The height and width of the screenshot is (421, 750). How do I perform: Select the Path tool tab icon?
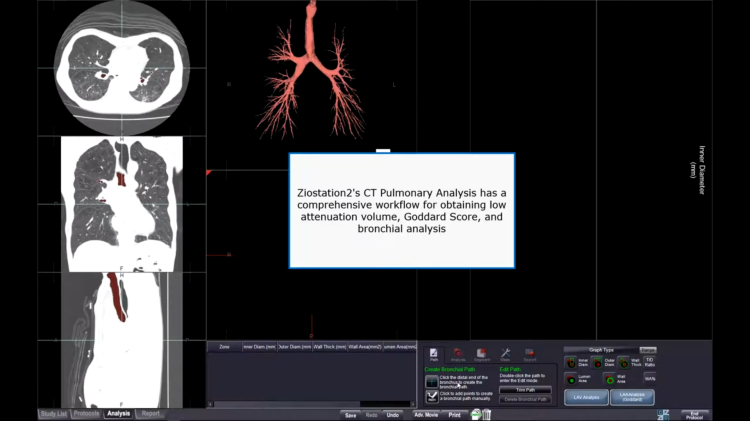pyautogui.click(x=433, y=355)
